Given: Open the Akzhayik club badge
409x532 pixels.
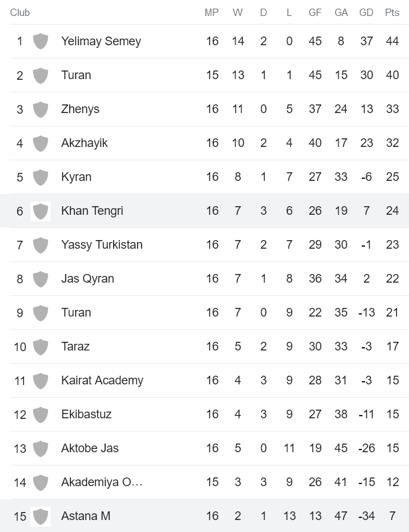Looking at the screenshot, I should 41,143.
